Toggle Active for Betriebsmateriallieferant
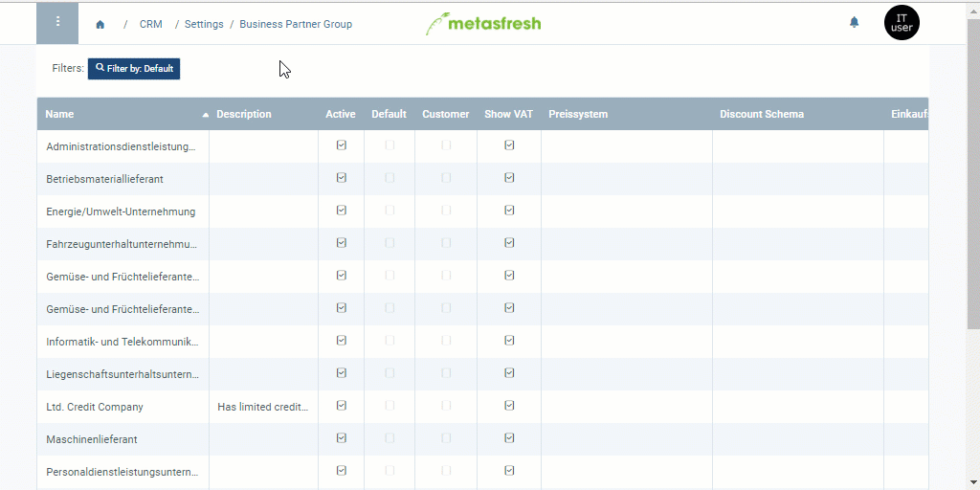Screen dimensions: 980x490 [342, 178]
